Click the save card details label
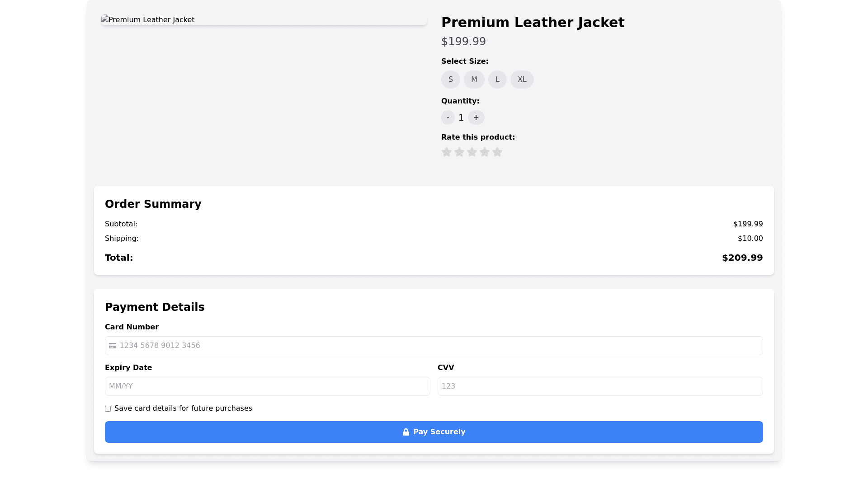868x488 pixels. (183, 408)
